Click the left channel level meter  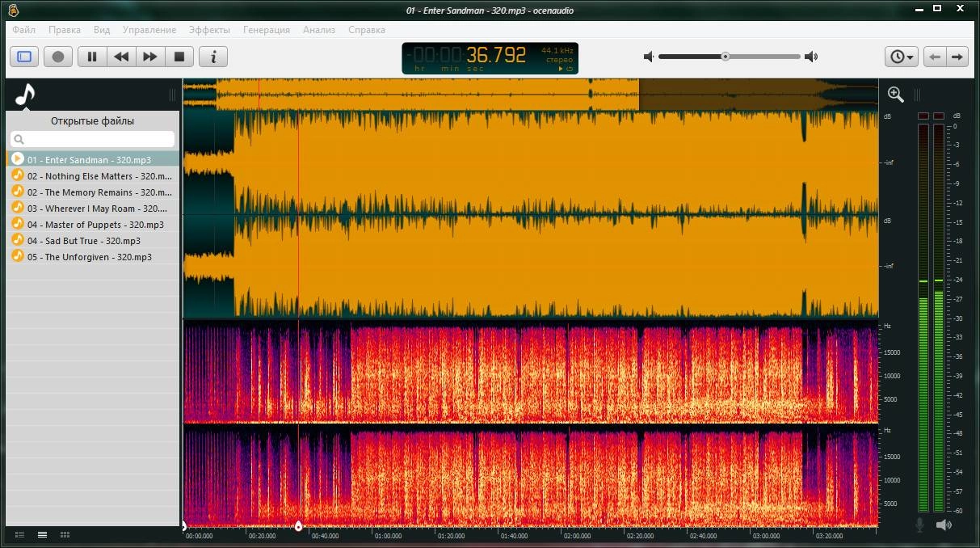pyautogui.click(x=923, y=318)
